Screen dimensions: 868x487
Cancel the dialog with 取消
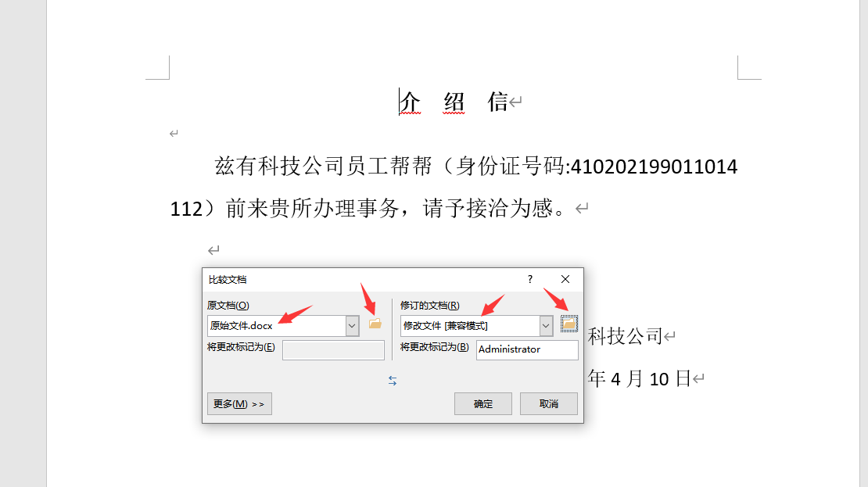click(549, 404)
